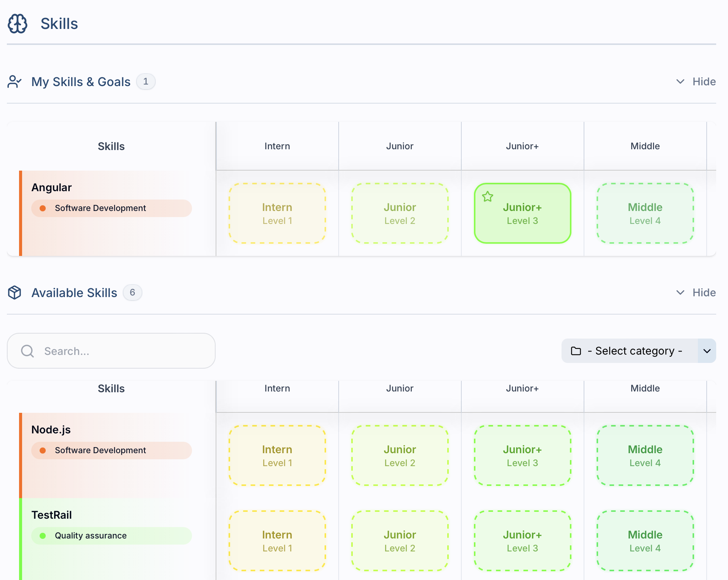Click the folder icon in the category selector
This screenshot has width=728, height=580.
[x=576, y=351]
